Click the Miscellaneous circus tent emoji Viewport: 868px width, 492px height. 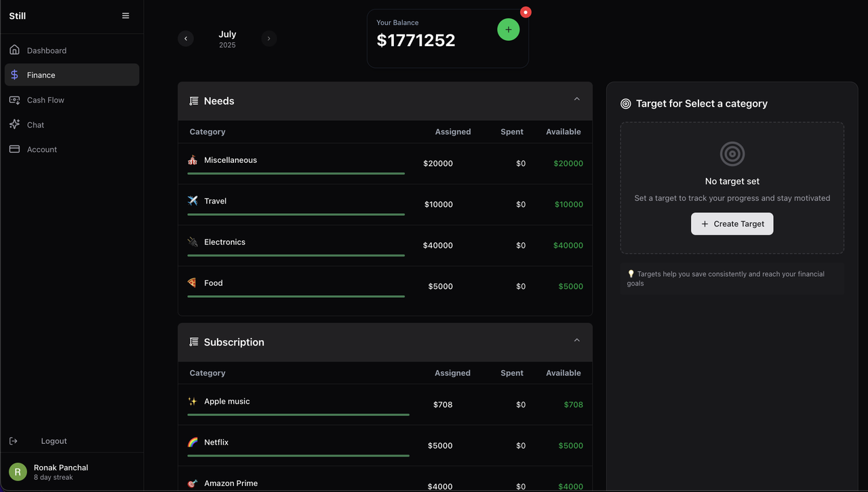[x=193, y=160]
